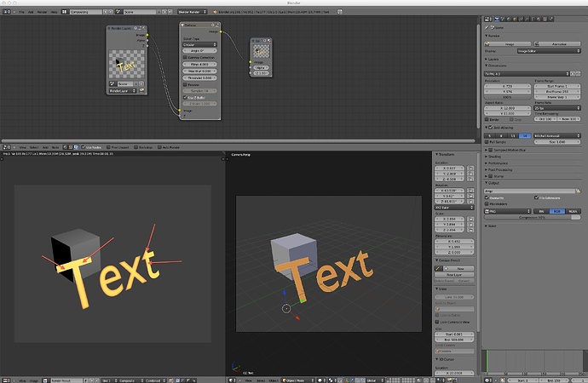This screenshot has width=588, height=383.
Task: Enable Preview in the Defocus node
Action: [185, 85]
